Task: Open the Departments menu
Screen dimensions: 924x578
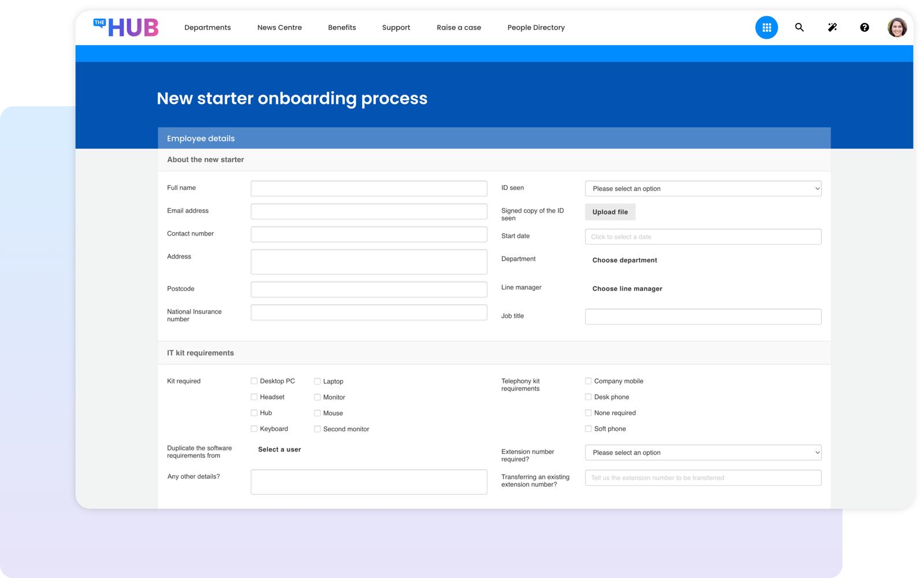Action: (x=207, y=27)
